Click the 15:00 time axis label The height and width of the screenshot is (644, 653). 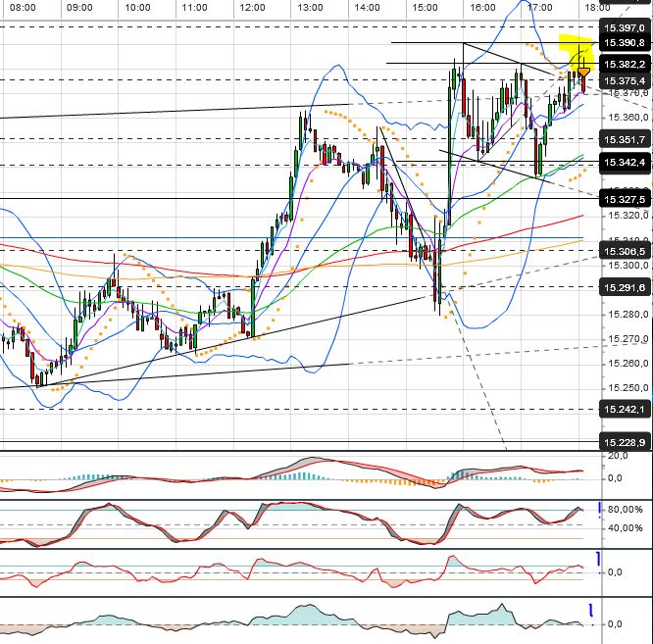pyautogui.click(x=425, y=8)
